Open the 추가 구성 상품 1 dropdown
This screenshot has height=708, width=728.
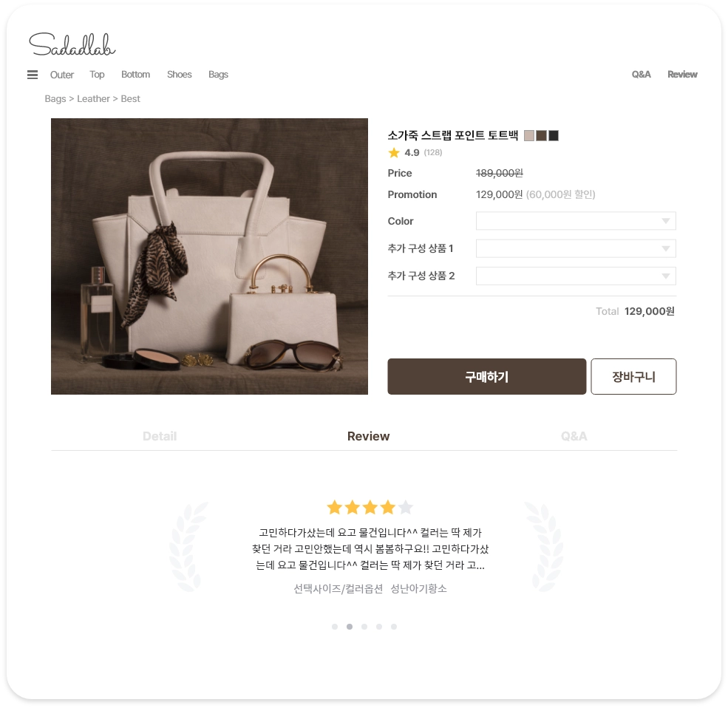click(576, 248)
